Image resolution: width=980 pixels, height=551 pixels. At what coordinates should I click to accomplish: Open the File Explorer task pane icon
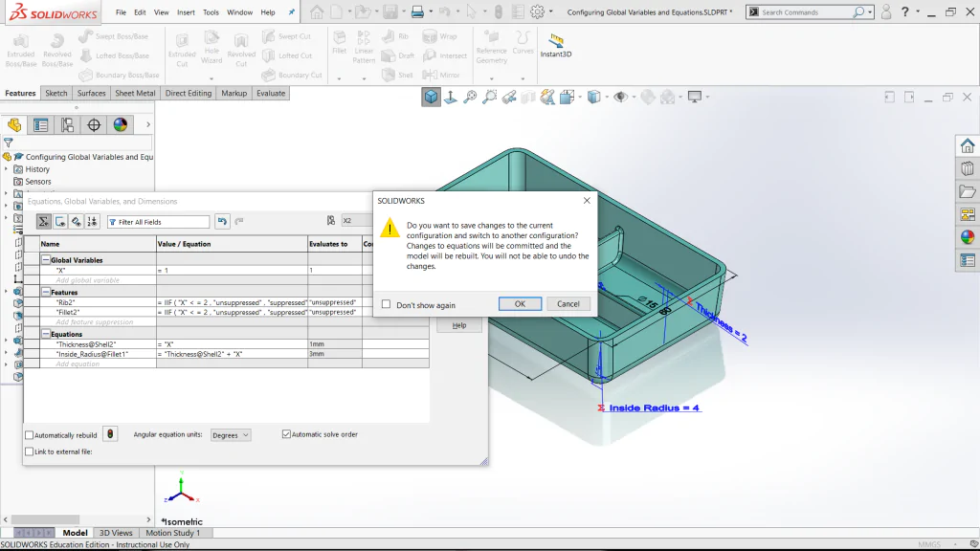pyautogui.click(x=968, y=191)
